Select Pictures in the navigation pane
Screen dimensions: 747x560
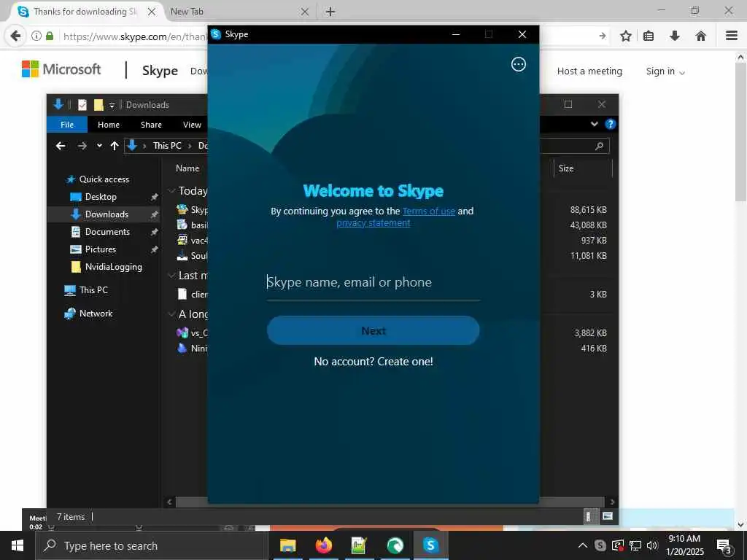[x=100, y=249]
